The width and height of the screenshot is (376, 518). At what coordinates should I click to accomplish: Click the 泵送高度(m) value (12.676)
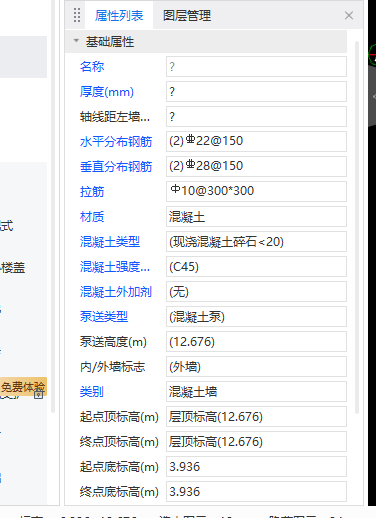(256, 342)
